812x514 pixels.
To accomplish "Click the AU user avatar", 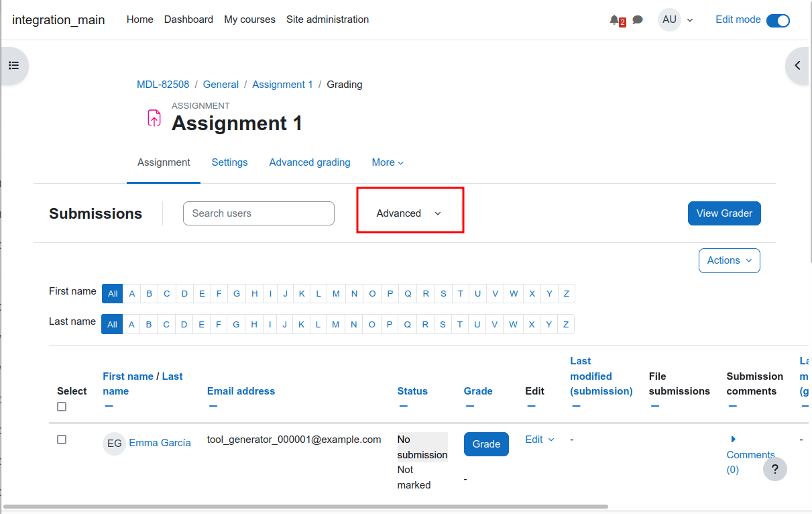I will (669, 19).
